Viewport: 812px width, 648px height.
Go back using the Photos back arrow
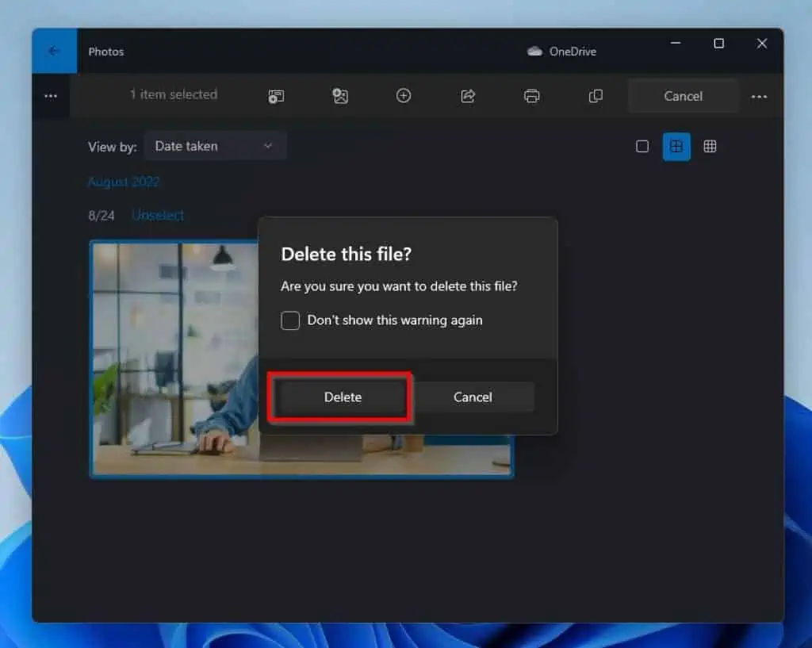click(x=54, y=51)
